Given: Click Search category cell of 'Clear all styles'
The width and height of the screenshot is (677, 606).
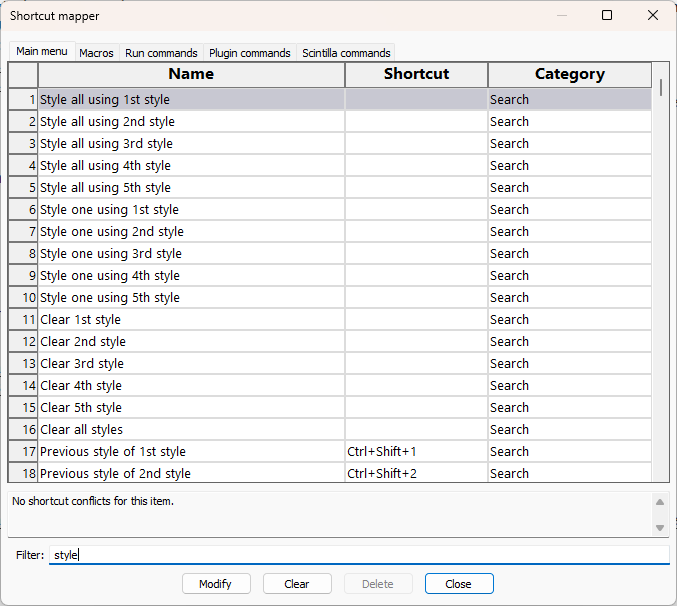Looking at the screenshot, I should (569, 430).
